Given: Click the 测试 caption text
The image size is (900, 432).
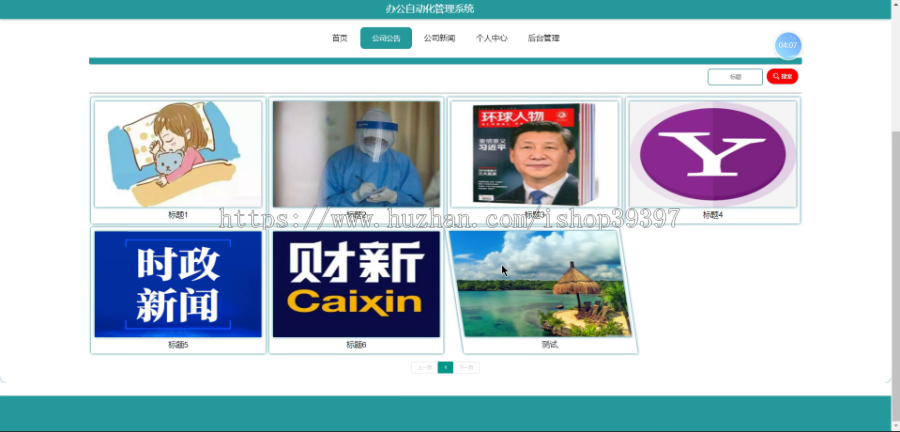Looking at the screenshot, I should (549, 345).
